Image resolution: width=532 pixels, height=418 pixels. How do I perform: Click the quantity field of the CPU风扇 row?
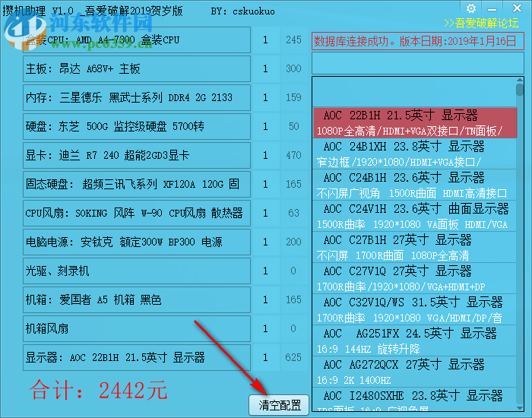(266, 213)
